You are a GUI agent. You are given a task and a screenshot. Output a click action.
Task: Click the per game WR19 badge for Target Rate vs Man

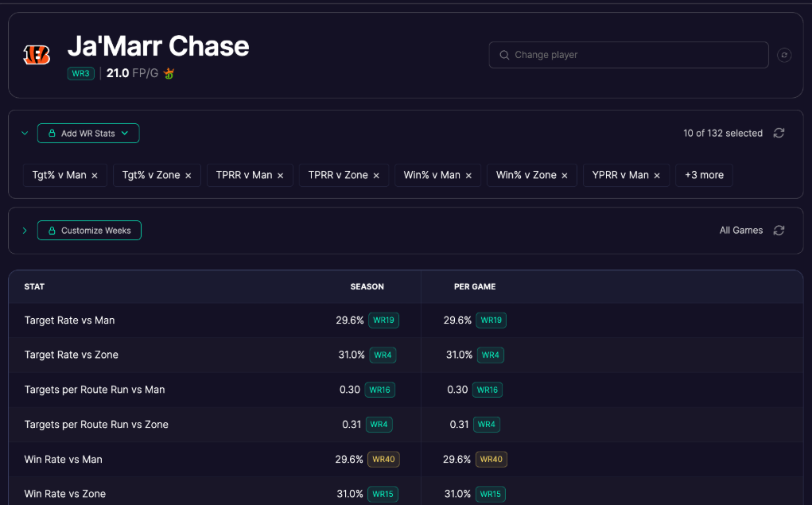[x=491, y=320]
